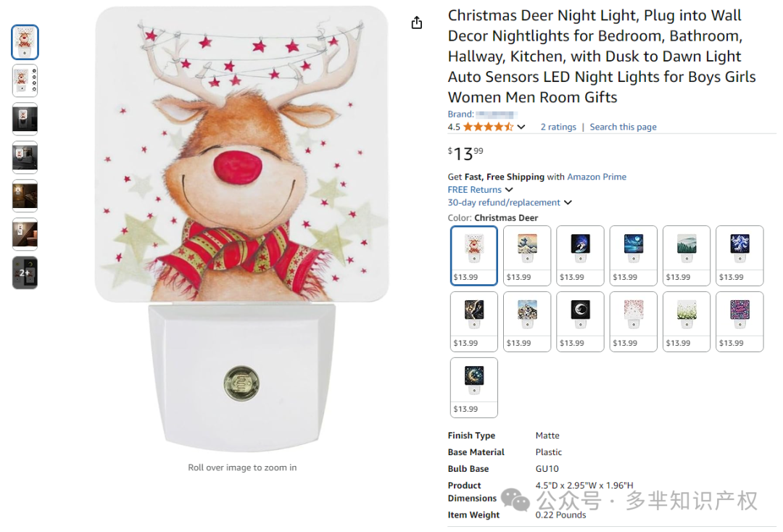Select the Christmas Deer color swatch
This screenshot has height=532, width=783.
click(x=474, y=255)
